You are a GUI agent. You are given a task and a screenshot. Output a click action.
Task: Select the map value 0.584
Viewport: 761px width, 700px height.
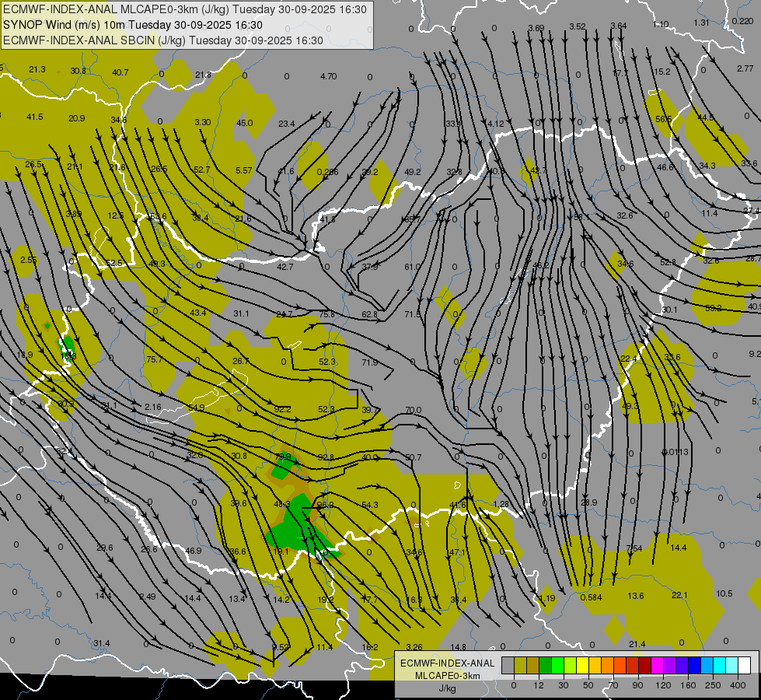click(591, 597)
